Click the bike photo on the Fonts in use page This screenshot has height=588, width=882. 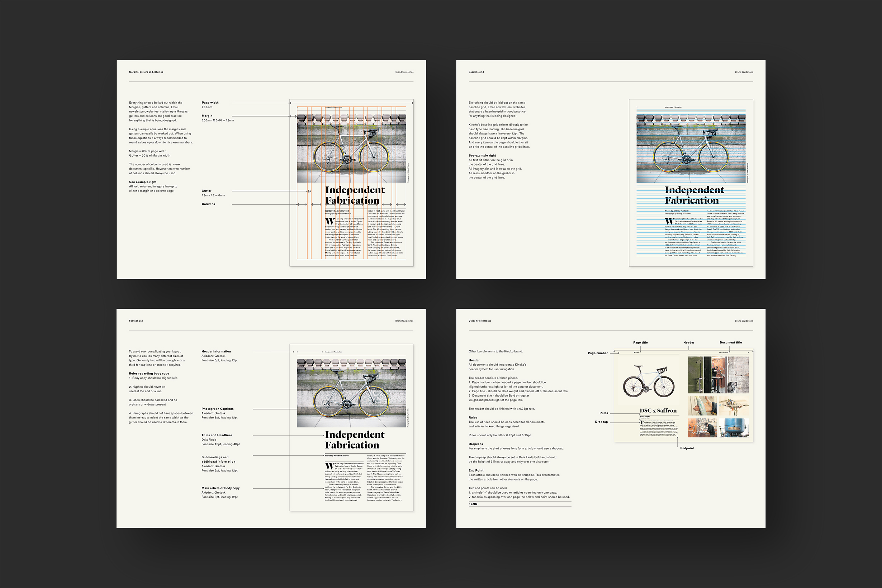351,393
